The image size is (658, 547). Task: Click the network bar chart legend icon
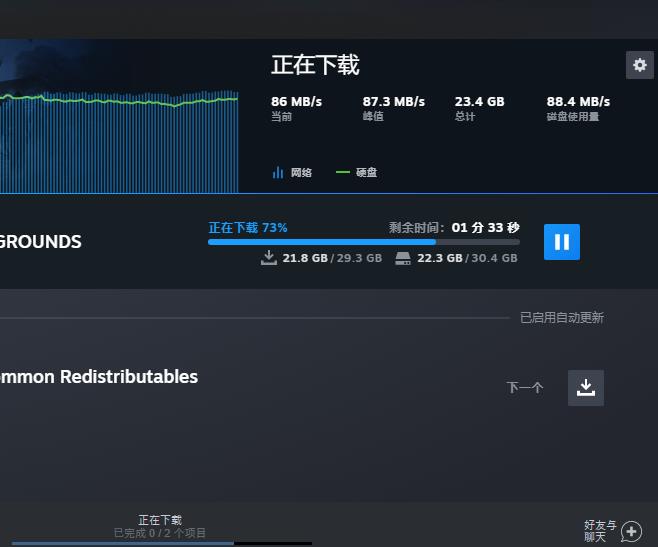coord(278,172)
